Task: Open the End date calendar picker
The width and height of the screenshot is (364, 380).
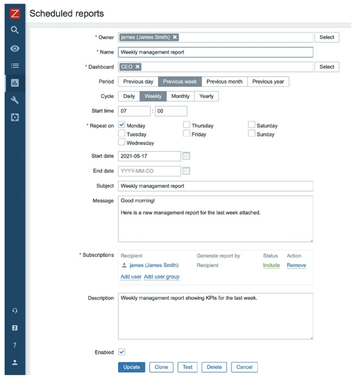Action: pos(186,171)
